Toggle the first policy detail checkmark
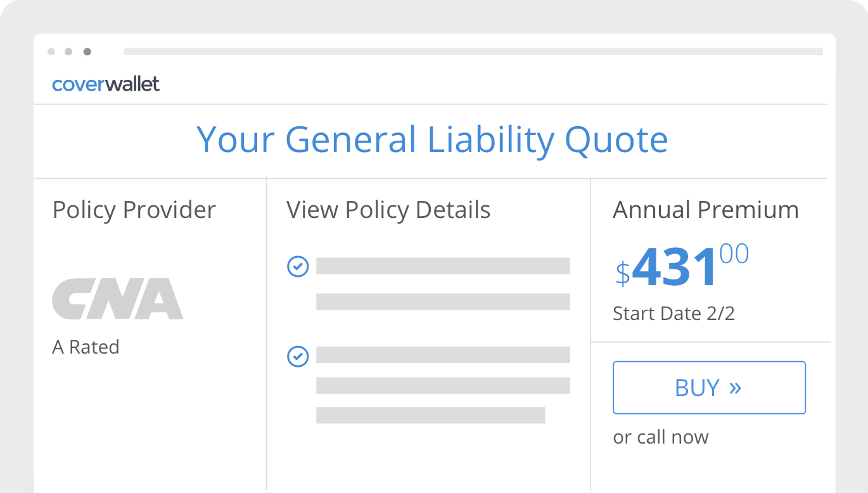 (x=298, y=266)
